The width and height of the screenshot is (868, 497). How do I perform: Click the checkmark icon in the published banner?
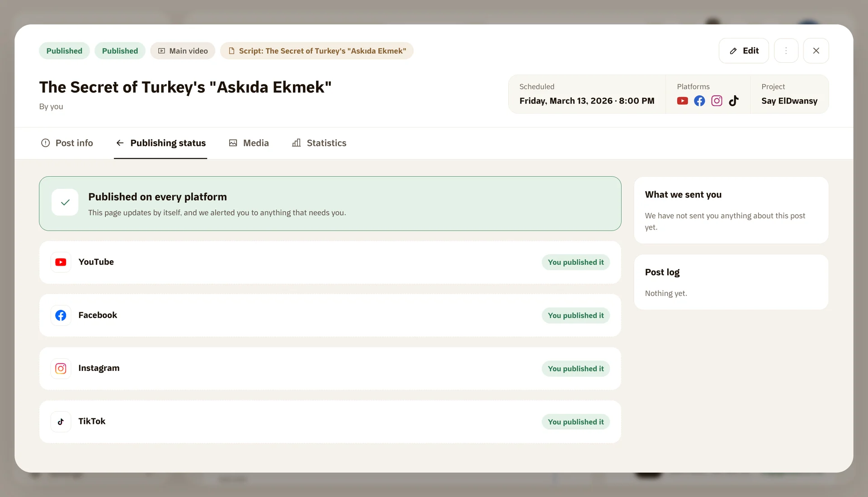tap(65, 202)
